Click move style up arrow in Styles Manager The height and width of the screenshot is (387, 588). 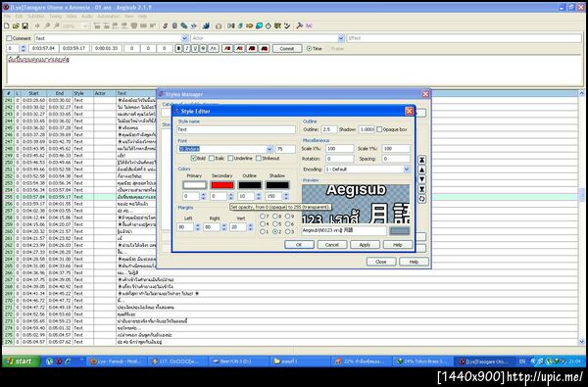[421, 169]
